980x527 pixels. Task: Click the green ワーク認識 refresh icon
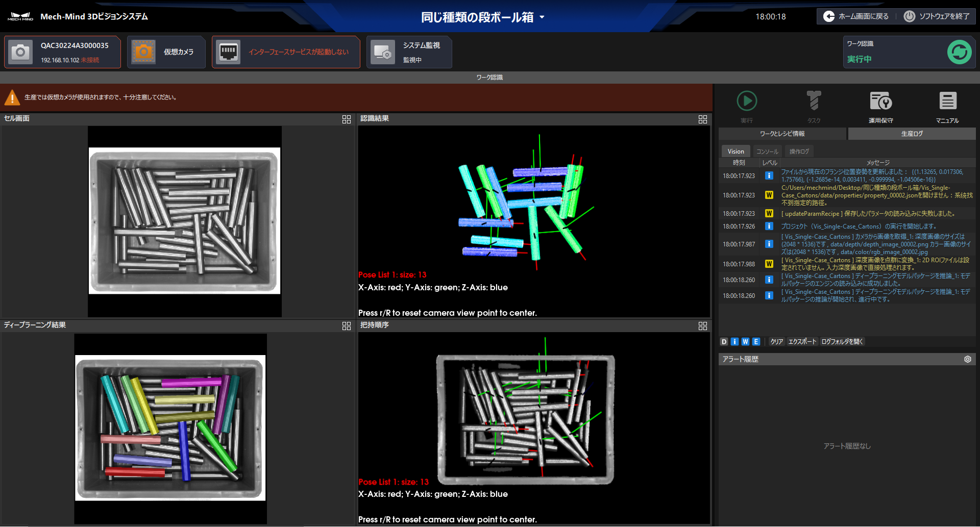pos(960,52)
